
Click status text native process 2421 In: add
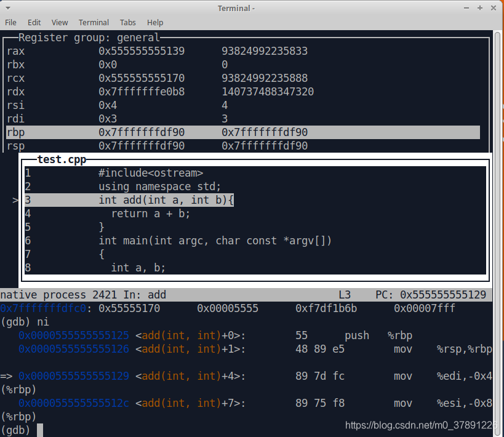tap(83, 295)
